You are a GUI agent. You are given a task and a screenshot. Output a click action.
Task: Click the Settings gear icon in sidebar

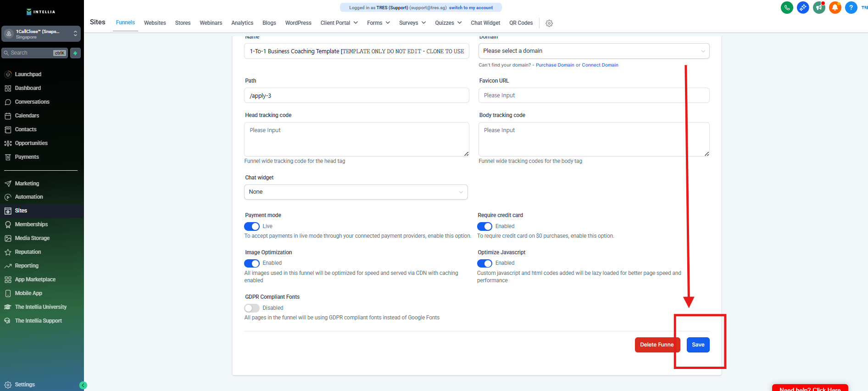[x=8, y=385]
